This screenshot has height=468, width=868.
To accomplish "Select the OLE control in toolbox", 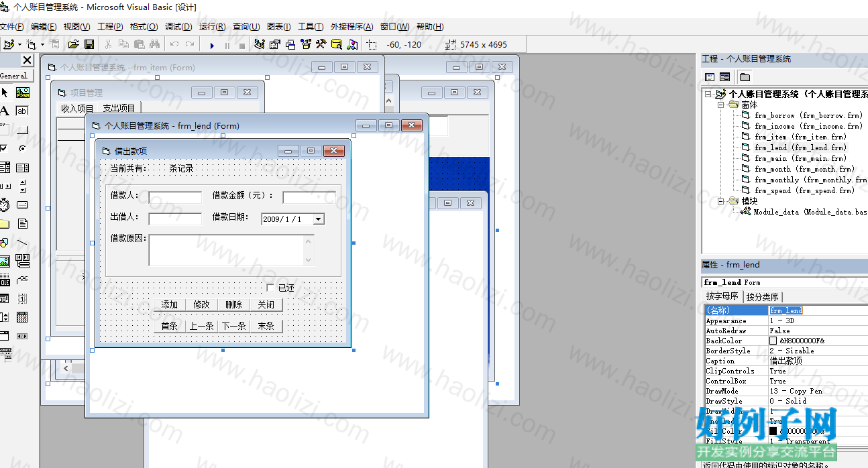I will pyautogui.click(x=5, y=280).
